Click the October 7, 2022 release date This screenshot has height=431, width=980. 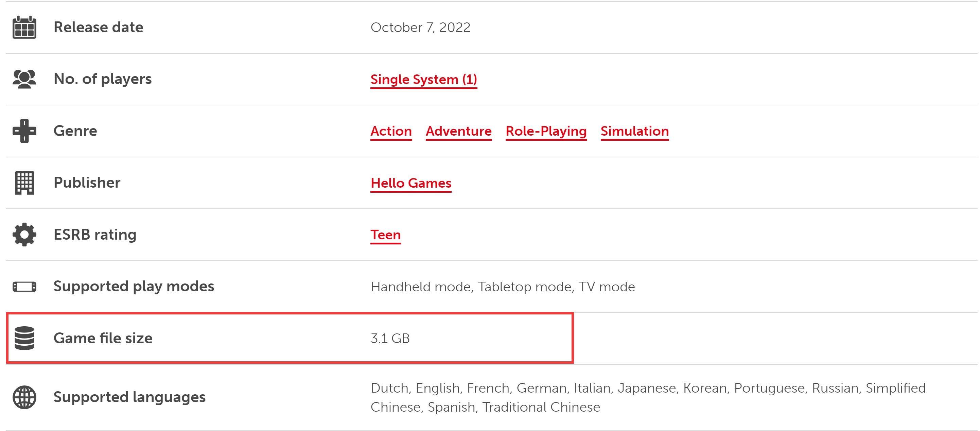(x=420, y=28)
